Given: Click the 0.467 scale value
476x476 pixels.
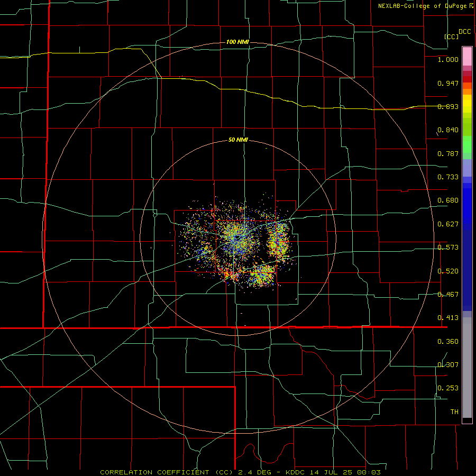Looking at the screenshot, I should click(448, 295).
